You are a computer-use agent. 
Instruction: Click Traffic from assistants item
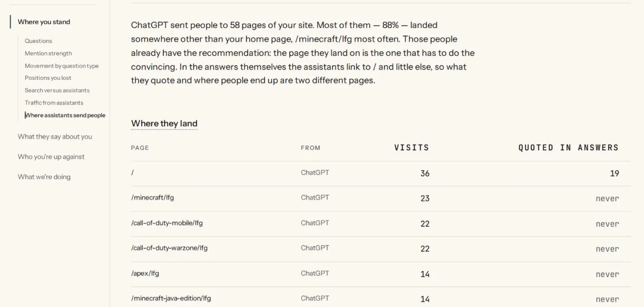tap(54, 103)
